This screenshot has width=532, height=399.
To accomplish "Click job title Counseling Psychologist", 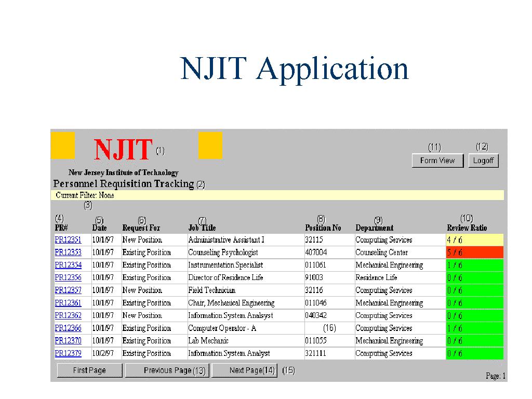I will point(223,252).
